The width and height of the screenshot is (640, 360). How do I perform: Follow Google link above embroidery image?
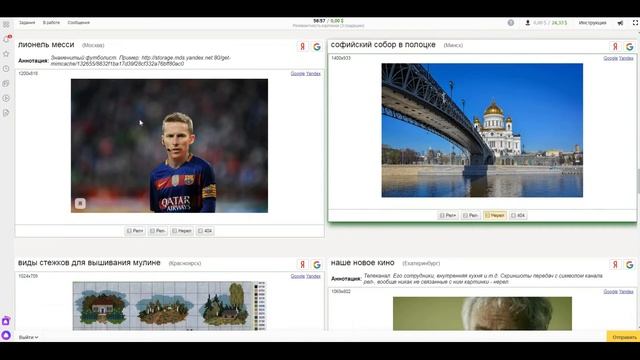[298, 276]
